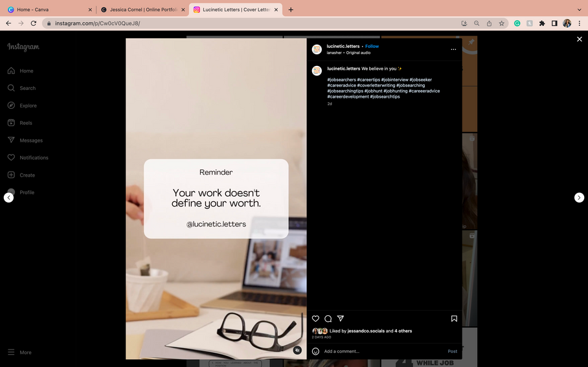The height and width of the screenshot is (367, 588).
Task: Go to the next post arrow
Action: tap(579, 197)
